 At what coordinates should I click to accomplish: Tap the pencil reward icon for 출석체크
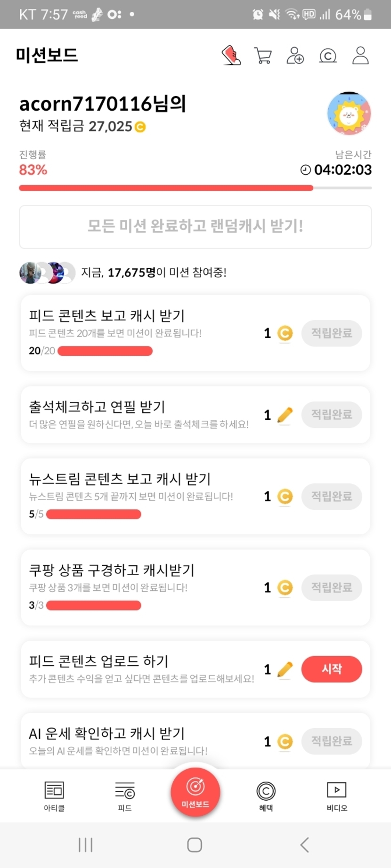[x=285, y=415]
